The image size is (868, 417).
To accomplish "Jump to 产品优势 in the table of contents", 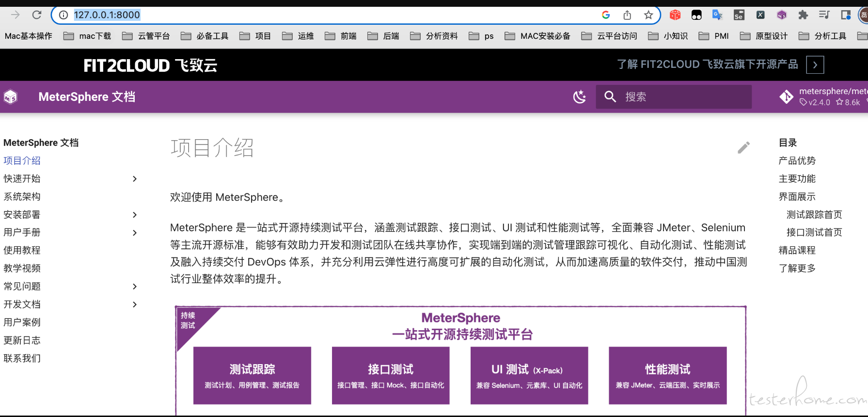I will pos(797,160).
